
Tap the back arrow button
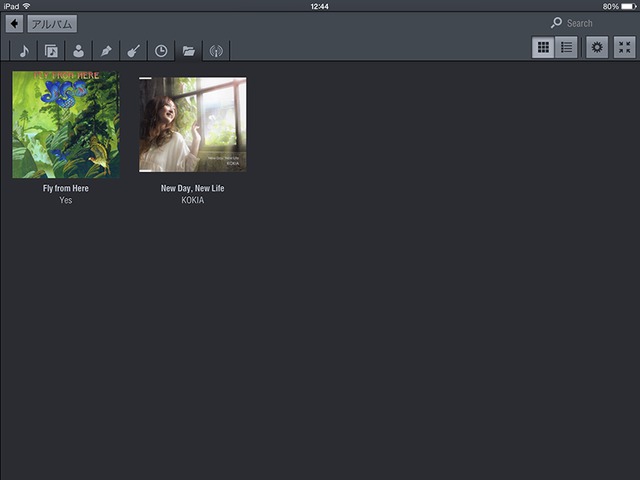[x=14, y=24]
